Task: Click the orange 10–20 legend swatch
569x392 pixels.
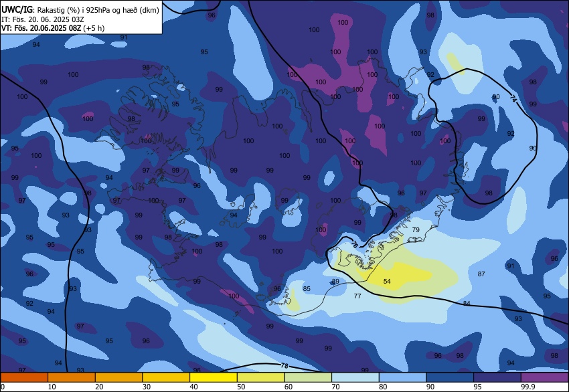Action: tap(72, 377)
